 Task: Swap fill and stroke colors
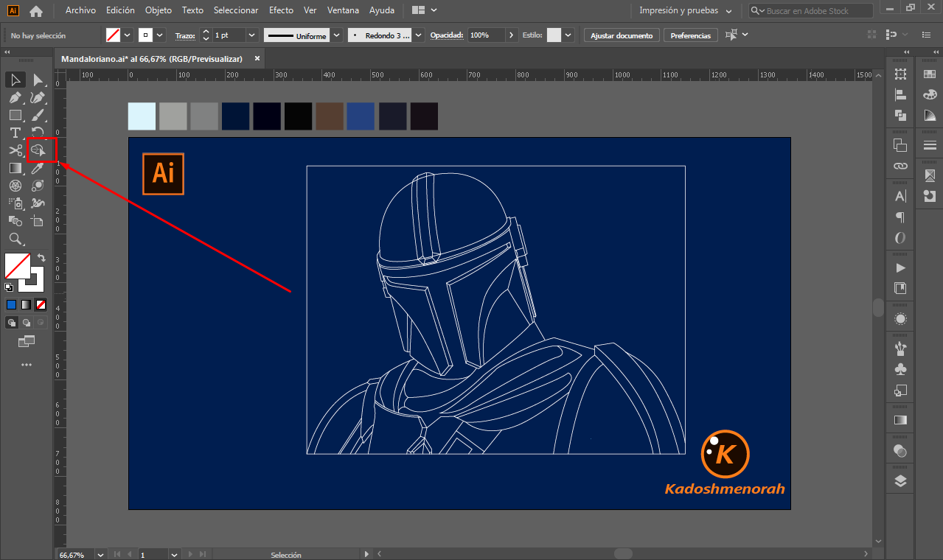tap(41, 258)
